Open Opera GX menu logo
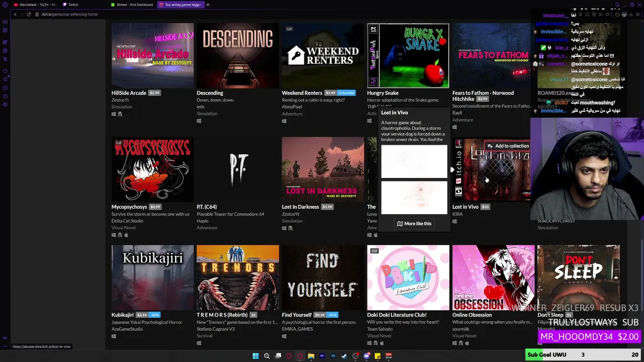 pos(5,5)
